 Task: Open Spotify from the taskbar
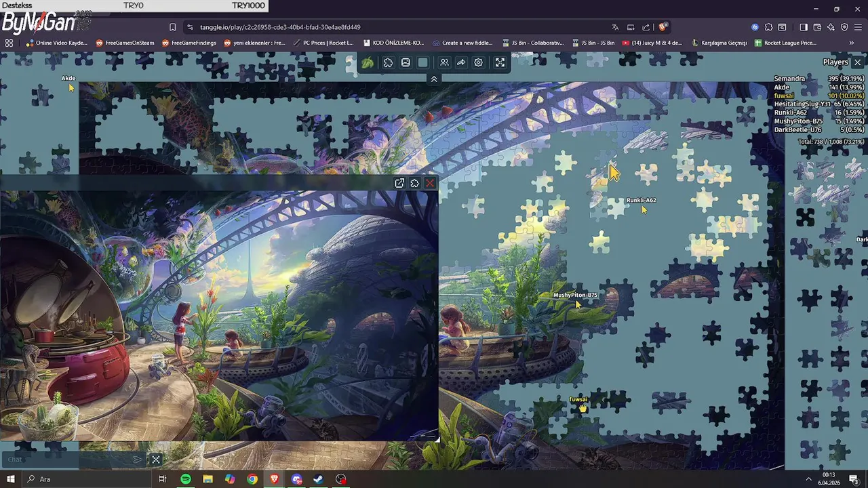pos(186,479)
